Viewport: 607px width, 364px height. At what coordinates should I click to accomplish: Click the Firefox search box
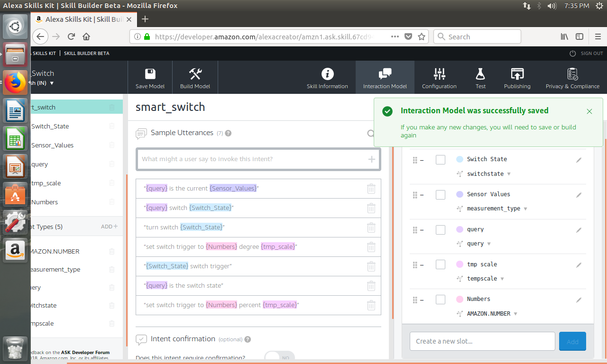[477, 36]
